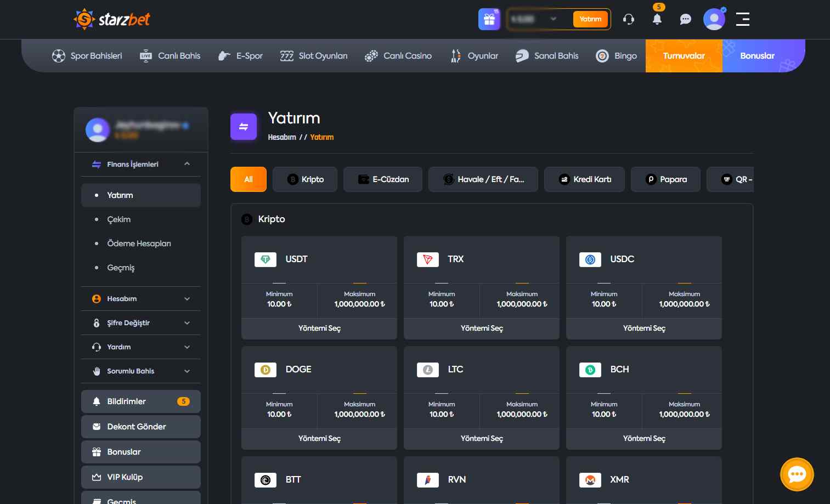830x504 pixels.
Task: Expand the Hesabım section
Action: (187, 299)
